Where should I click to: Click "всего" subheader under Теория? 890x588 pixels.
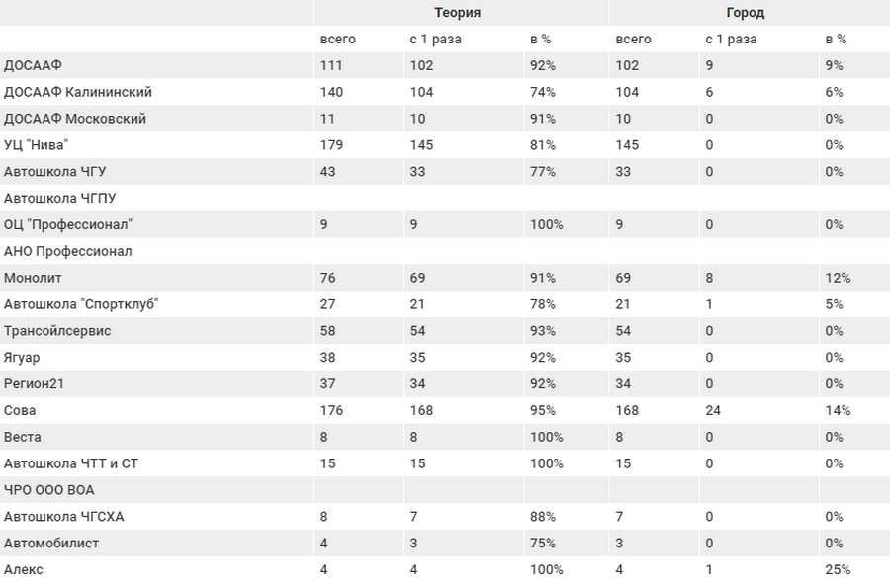(x=338, y=40)
